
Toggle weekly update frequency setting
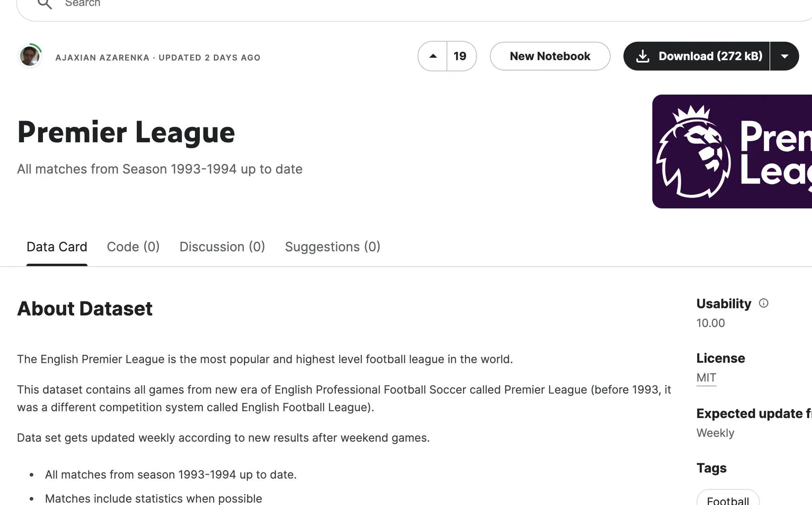pos(715,433)
